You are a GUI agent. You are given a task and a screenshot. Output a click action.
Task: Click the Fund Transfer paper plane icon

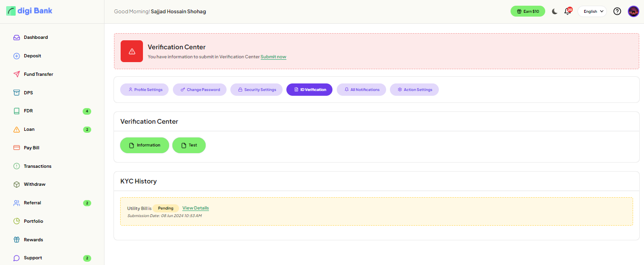pos(17,74)
